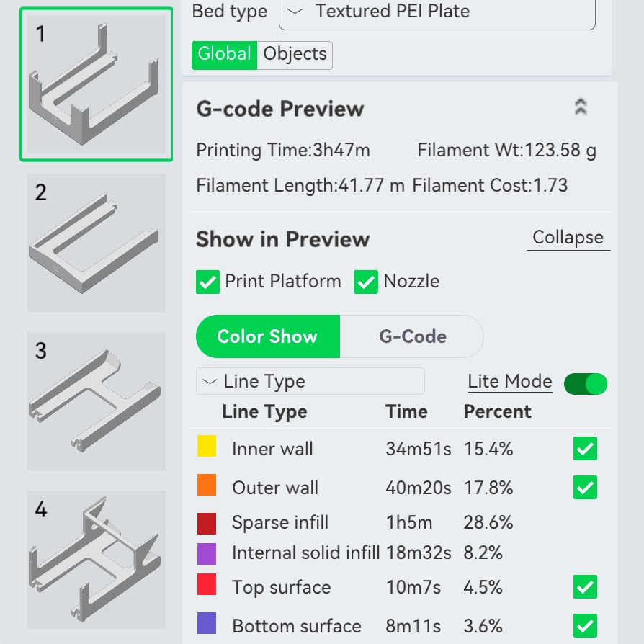
Task: Hide Outer wall lines in preview
Action: coord(585,488)
